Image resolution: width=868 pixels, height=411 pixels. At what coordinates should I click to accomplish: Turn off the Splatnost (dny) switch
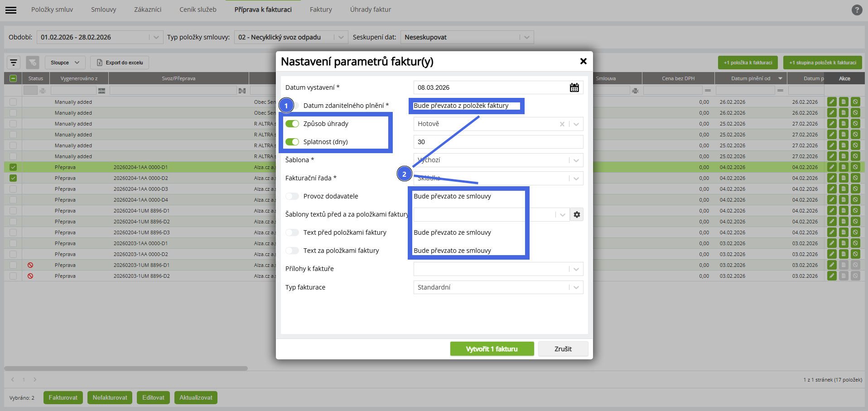pos(292,142)
